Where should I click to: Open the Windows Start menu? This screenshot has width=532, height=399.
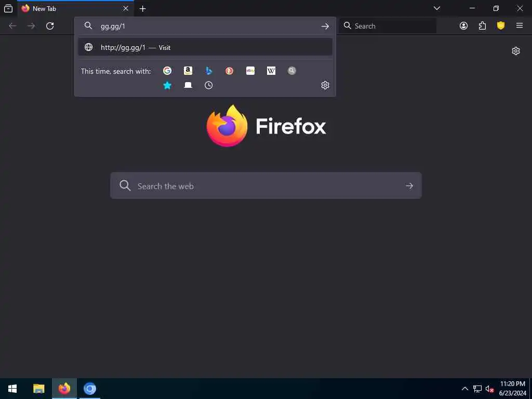pyautogui.click(x=12, y=389)
